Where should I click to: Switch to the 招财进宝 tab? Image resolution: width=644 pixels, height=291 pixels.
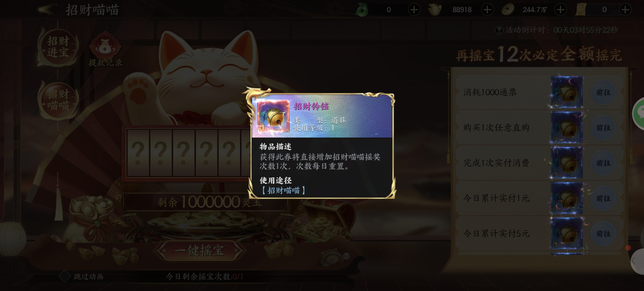[58, 47]
